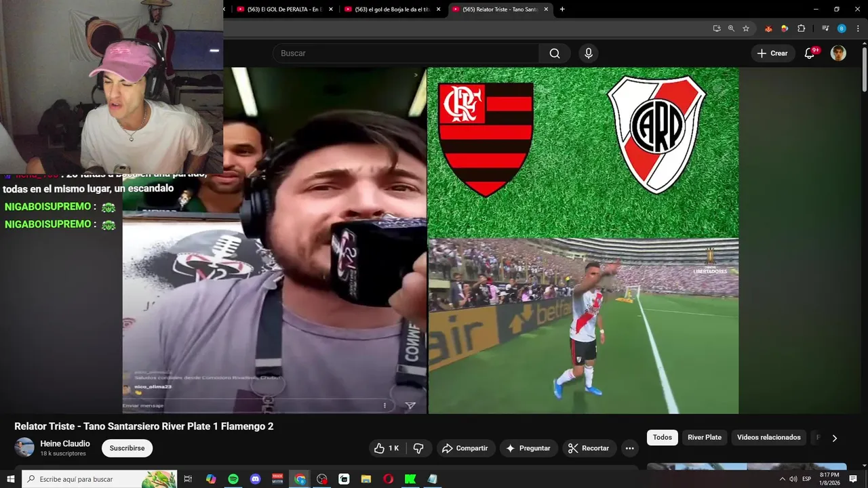Close the Relator Triste tab
Viewport: 868px width, 488px height.
click(x=546, y=9)
